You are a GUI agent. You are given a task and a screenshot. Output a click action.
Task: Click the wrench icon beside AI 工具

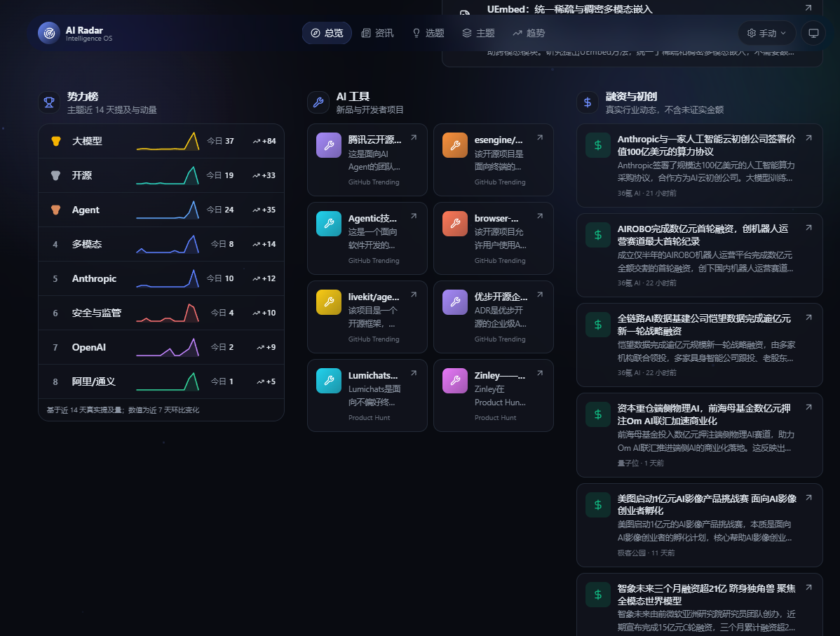pyautogui.click(x=318, y=102)
